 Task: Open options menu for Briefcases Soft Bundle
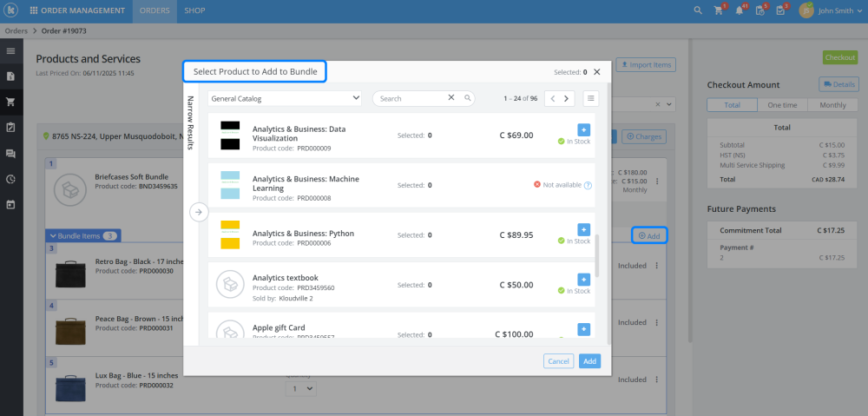657,182
